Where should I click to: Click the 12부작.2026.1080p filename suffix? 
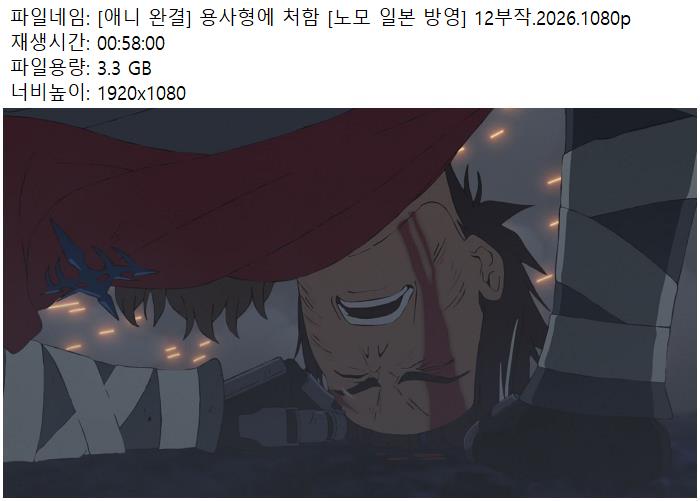553,19
